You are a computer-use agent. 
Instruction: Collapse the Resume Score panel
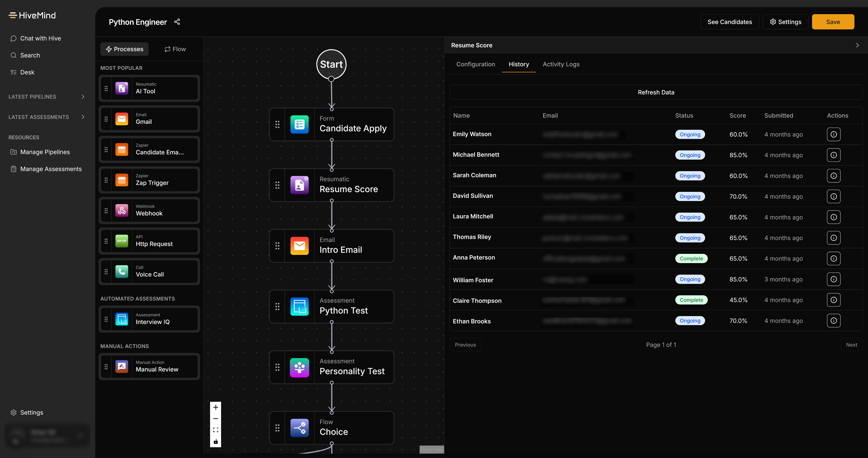coord(858,45)
